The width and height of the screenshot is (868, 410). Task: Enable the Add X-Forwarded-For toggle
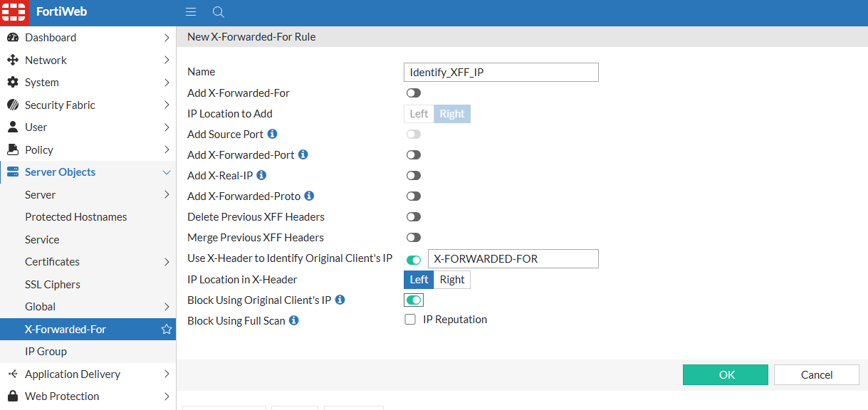(x=414, y=93)
